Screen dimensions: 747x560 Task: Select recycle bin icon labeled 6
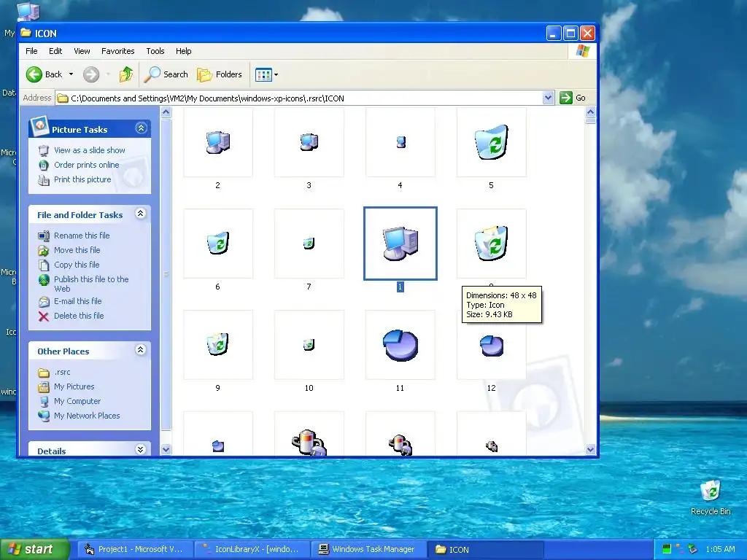(218, 244)
